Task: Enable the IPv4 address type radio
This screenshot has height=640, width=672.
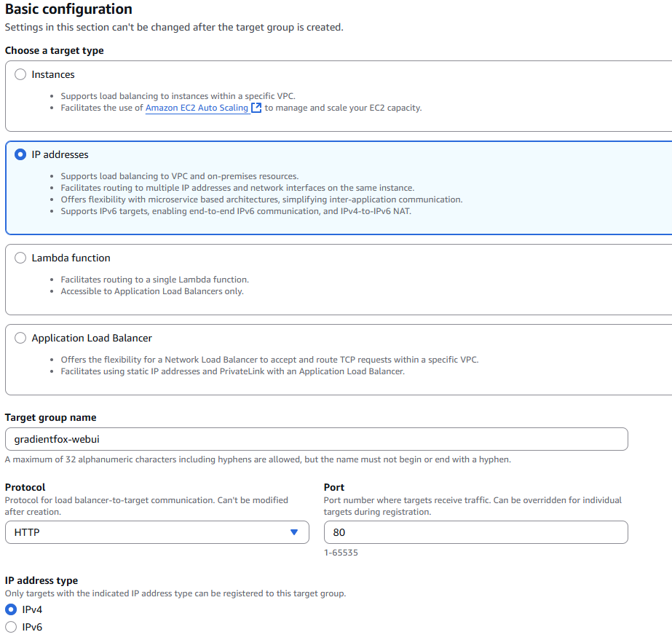Action: coord(11,609)
